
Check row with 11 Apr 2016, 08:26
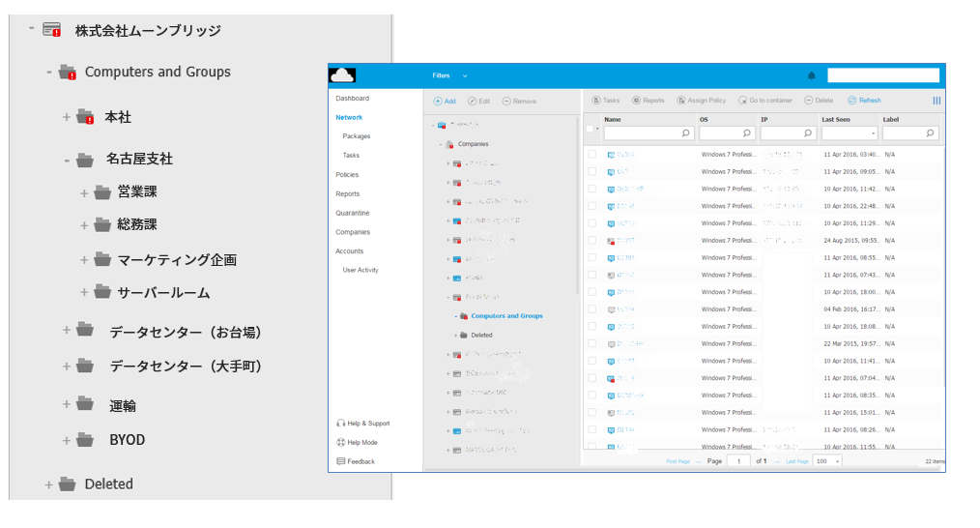(x=591, y=429)
